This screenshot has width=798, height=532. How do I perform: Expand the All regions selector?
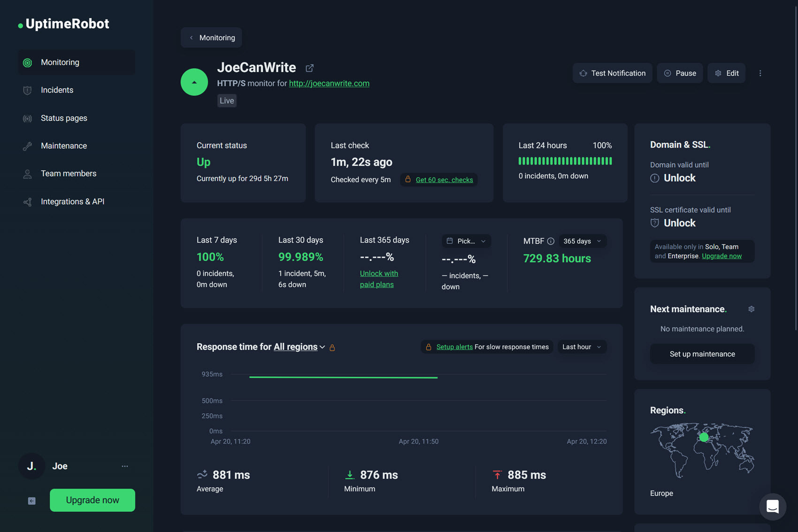point(298,347)
